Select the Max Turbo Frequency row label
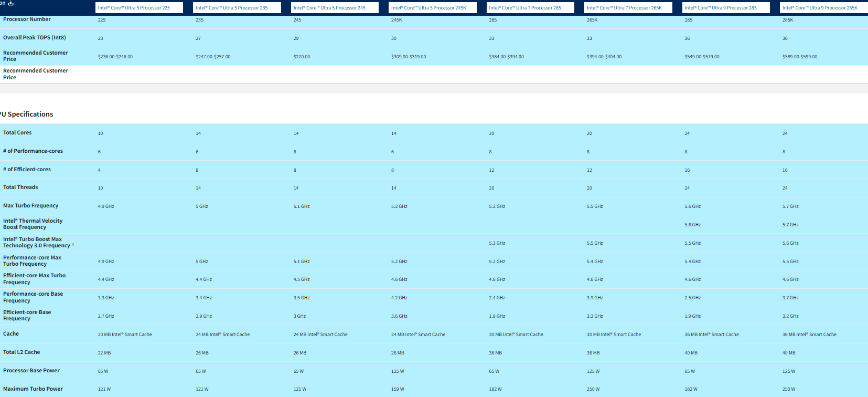The image size is (868, 397). (30, 206)
